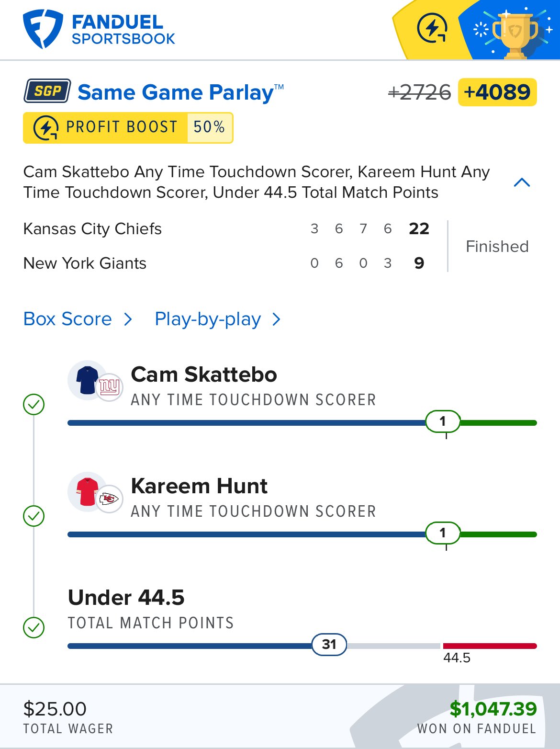This screenshot has height=749, width=560.
Task: Tap the $1,047.39 winnings amount
Action: [493, 709]
